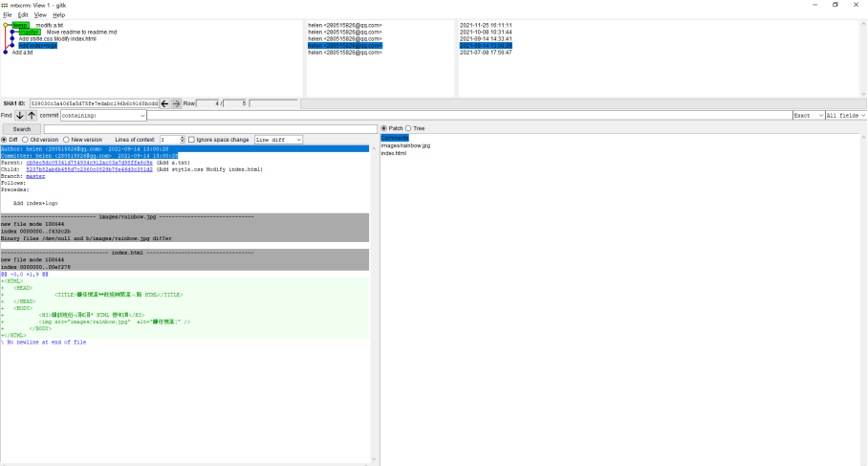Viewport: 868px width, 466px height.
Task: Click the find text input field
Action: coord(469,115)
